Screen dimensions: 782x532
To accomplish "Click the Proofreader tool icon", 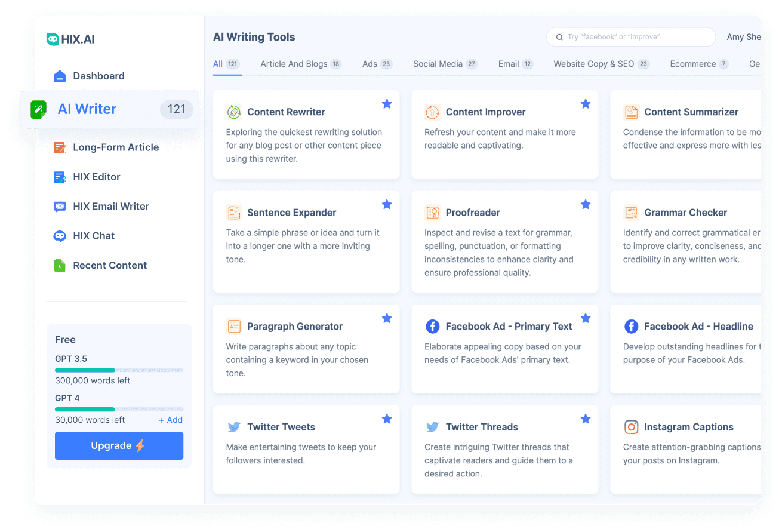I will tap(432, 213).
